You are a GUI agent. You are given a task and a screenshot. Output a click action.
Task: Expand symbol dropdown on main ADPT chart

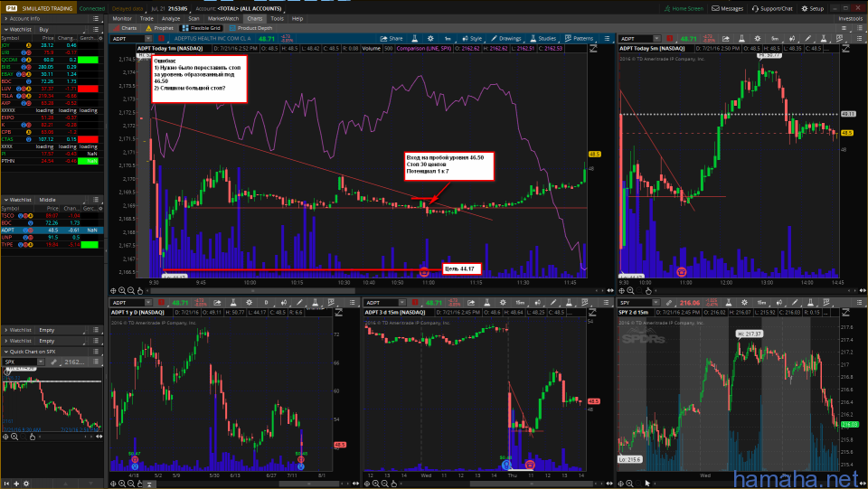tap(148, 39)
